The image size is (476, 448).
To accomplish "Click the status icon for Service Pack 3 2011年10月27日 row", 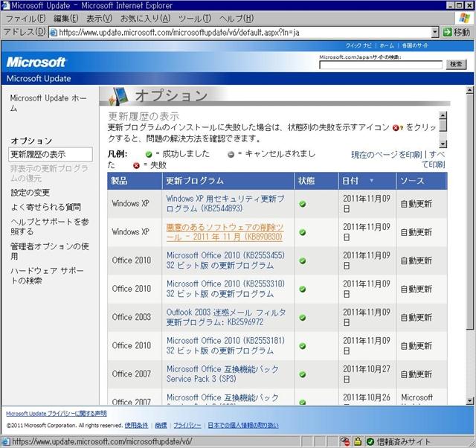I will (303, 374).
